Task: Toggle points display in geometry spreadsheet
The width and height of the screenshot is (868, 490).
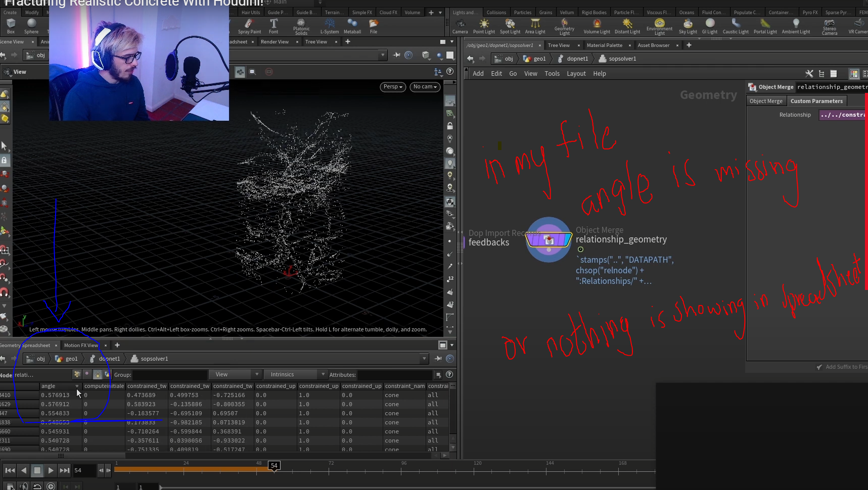Action: 77,374
